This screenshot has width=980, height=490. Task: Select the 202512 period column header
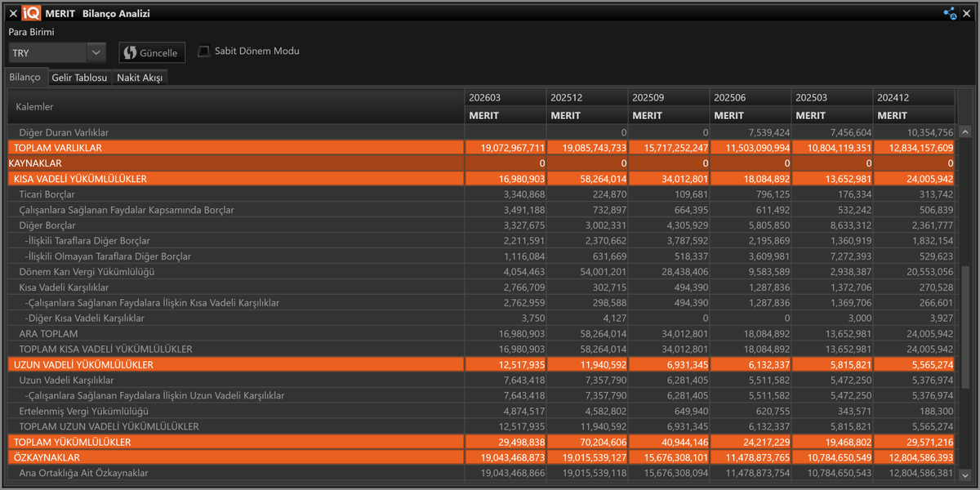[x=587, y=97]
